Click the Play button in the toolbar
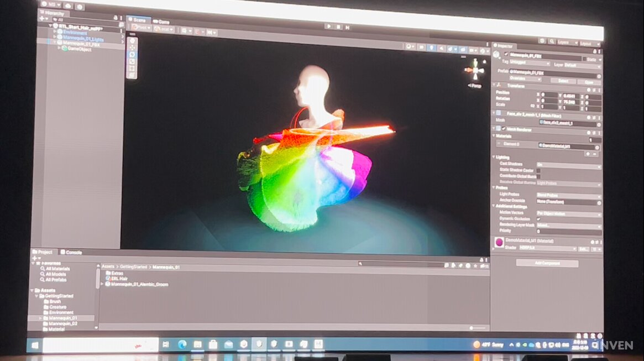Screen dimensions: 644x361 click(329, 26)
